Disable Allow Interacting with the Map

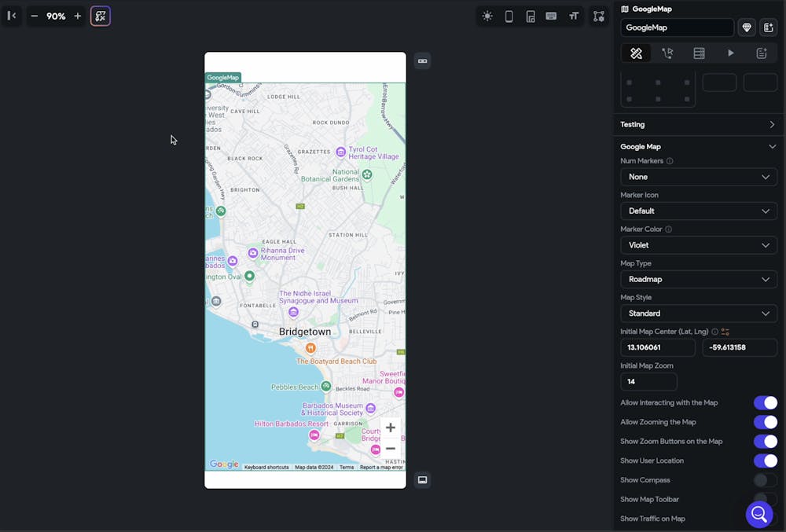[765, 403]
